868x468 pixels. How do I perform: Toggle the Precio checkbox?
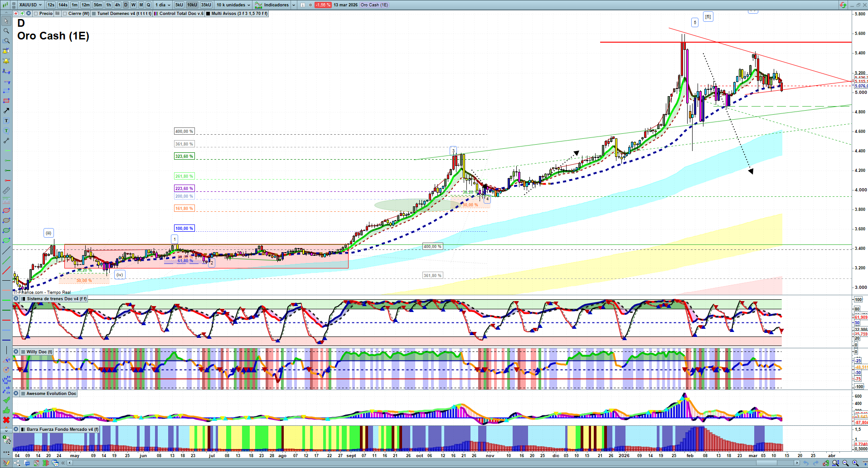tap(36, 14)
